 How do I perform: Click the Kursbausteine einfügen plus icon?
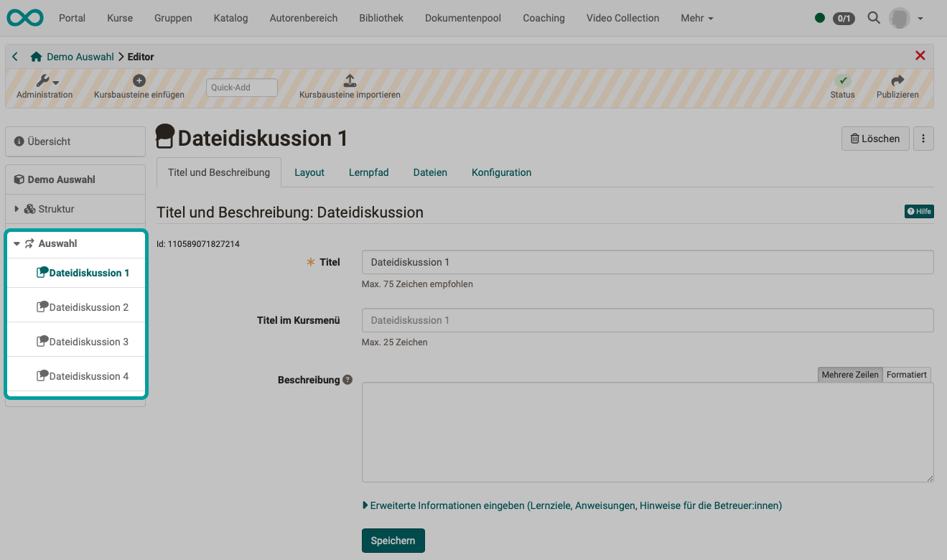click(139, 80)
